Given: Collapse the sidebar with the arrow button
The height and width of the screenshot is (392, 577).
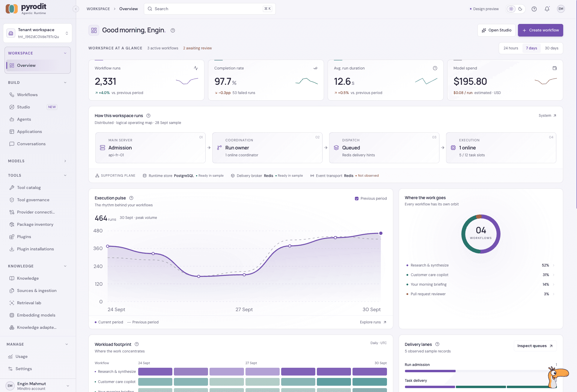Looking at the screenshot, I should 76,9.
